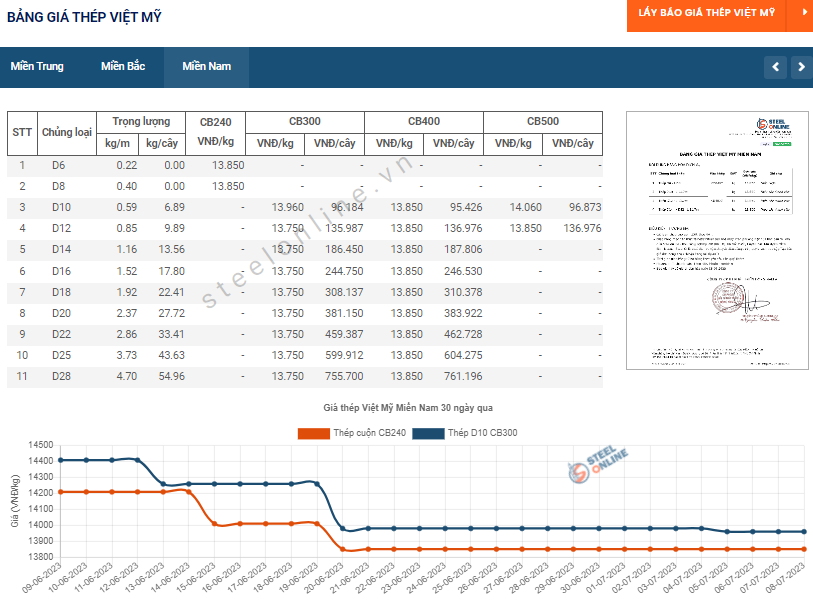Select the D10 steel type cell
The image size is (813, 600).
click(x=61, y=207)
